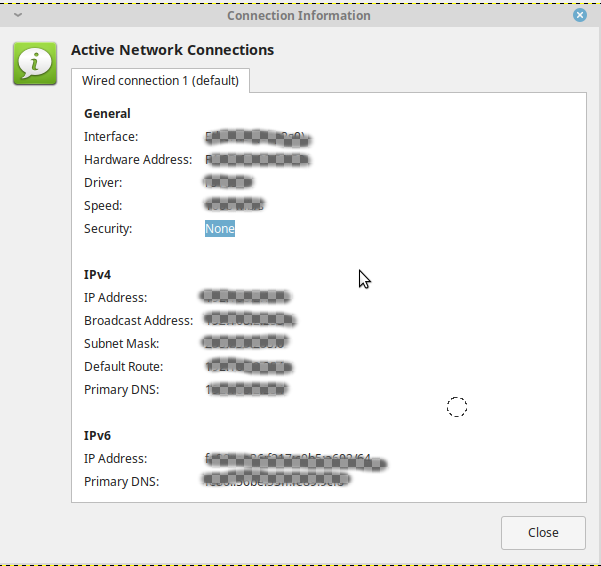Click the IPv6 section heading
The height and width of the screenshot is (566, 601).
(x=98, y=436)
